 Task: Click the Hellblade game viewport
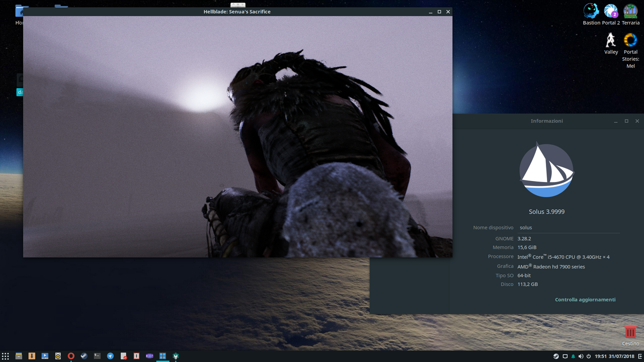[x=237, y=137]
